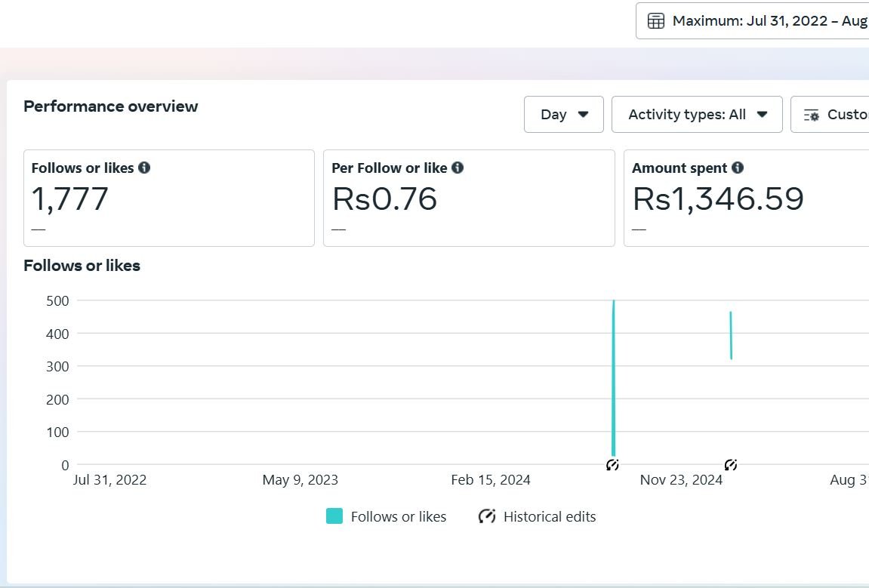Click the Customize settings sliders icon
869x588 pixels.
(x=812, y=115)
